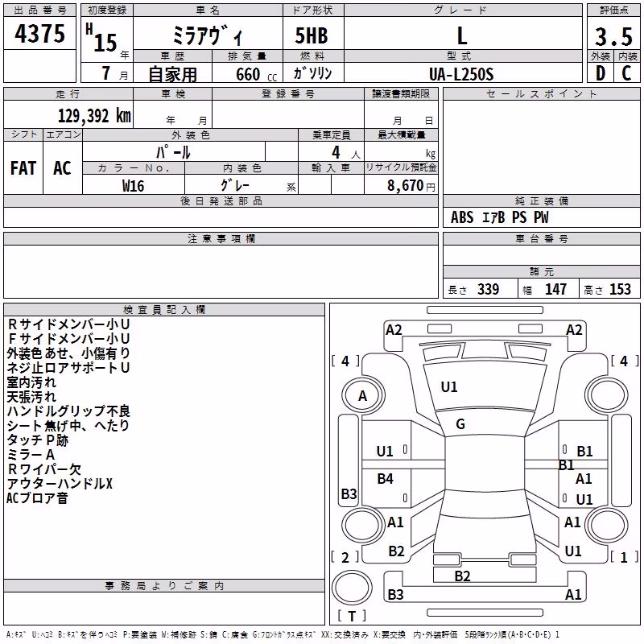Select the U1 mark on the hood
The width and height of the screenshot is (644, 644).
click(449, 387)
